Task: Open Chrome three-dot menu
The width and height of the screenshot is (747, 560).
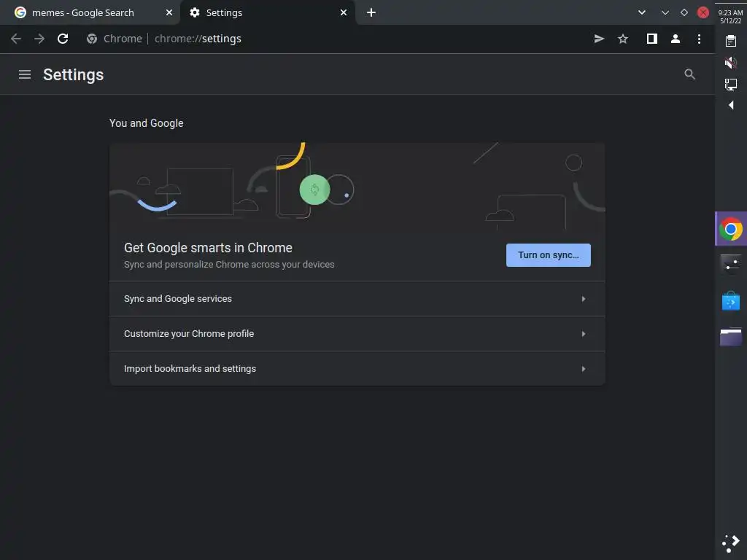Action: click(x=699, y=39)
